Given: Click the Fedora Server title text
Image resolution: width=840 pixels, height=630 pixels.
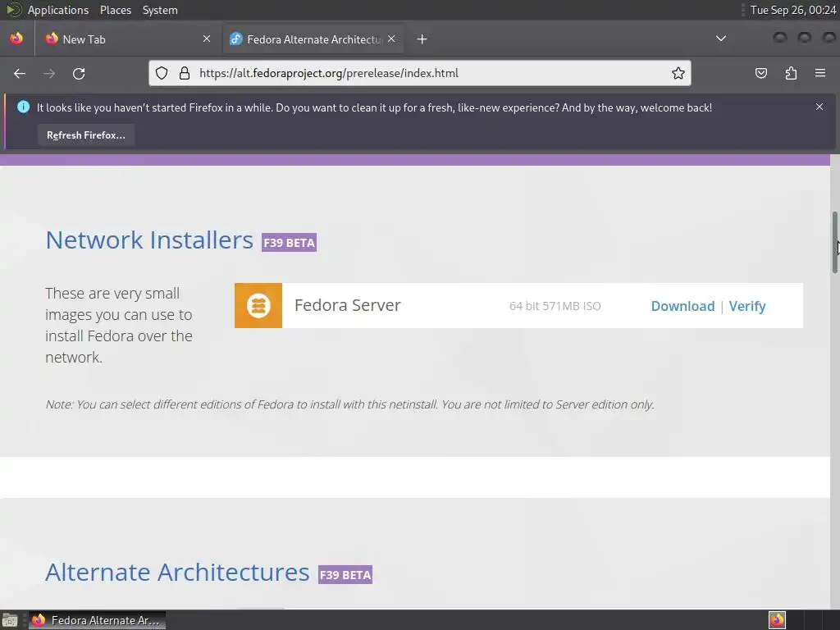Looking at the screenshot, I should [x=347, y=305].
